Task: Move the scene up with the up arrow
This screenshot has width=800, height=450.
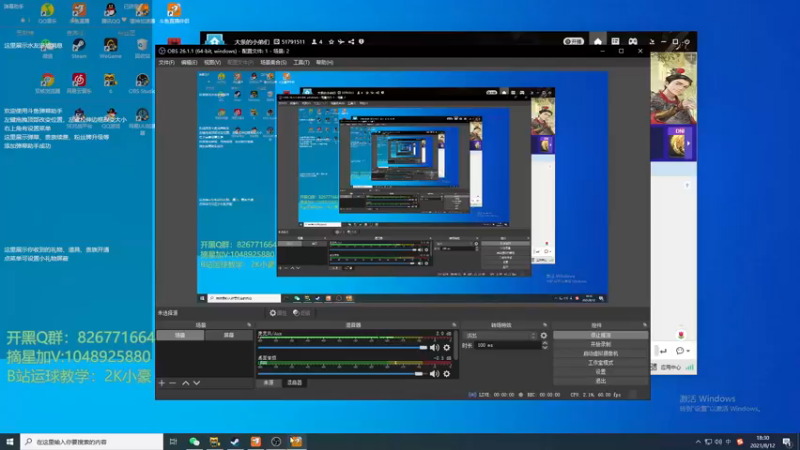Action: point(186,383)
